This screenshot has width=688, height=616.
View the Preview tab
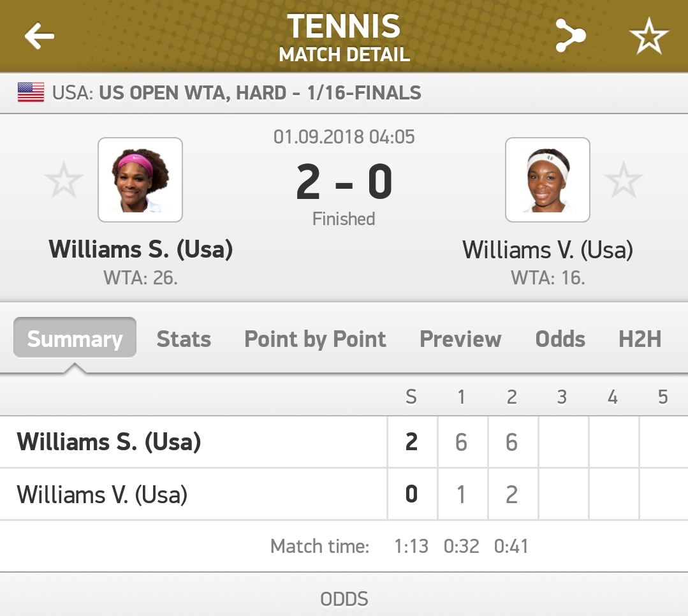pos(460,339)
